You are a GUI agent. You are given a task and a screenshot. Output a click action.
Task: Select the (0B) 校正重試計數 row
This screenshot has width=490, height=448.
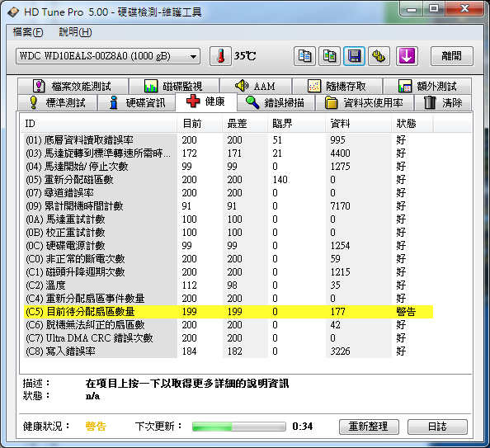[x=229, y=233]
